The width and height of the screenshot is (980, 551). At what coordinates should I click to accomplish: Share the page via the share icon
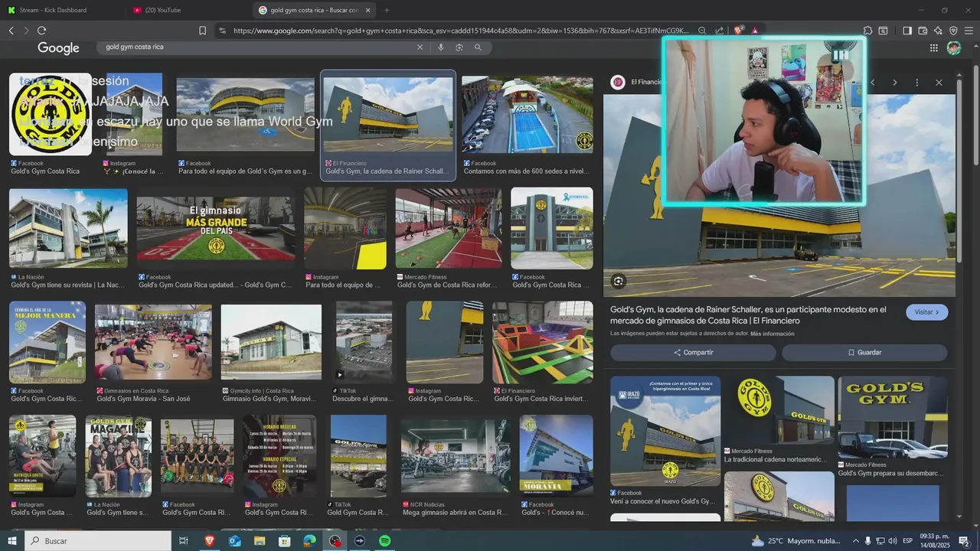click(720, 31)
